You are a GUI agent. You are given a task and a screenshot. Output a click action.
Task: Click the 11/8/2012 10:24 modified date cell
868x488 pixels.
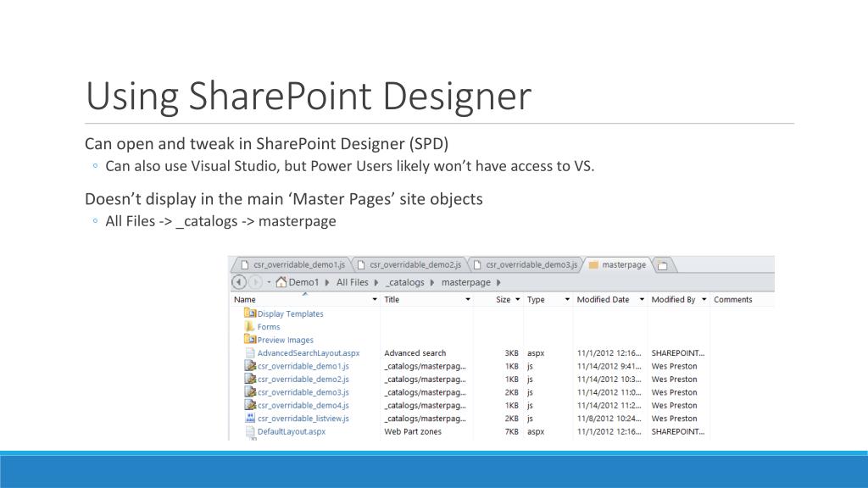coord(609,419)
